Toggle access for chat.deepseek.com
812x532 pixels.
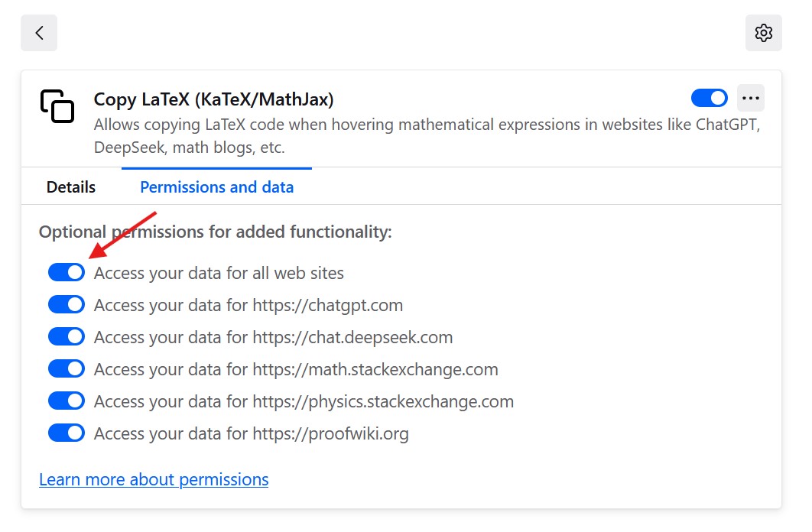click(66, 336)
